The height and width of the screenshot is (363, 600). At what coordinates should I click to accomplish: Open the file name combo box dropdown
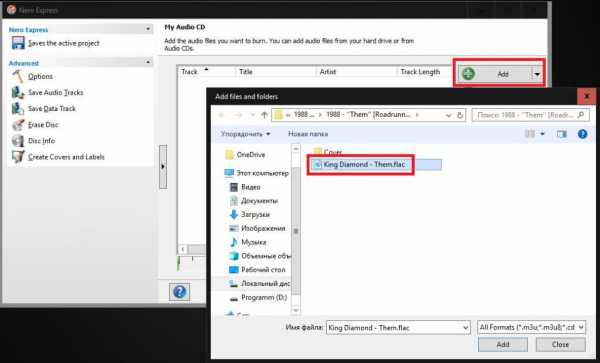coord(465,328)
